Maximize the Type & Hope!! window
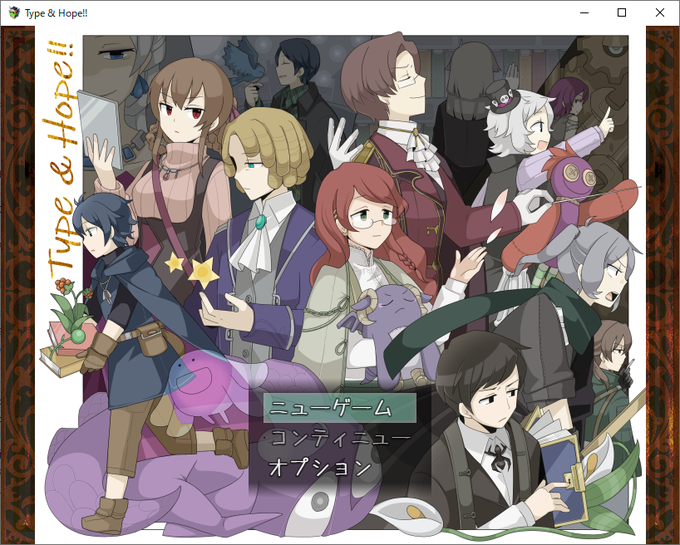The width and height of the screenshot is (680, 545). pyautogui.click(x=621, y=13)
